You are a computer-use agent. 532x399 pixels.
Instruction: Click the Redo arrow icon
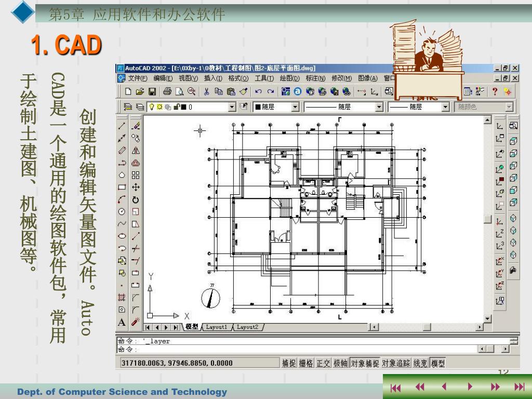click(270, 91)
